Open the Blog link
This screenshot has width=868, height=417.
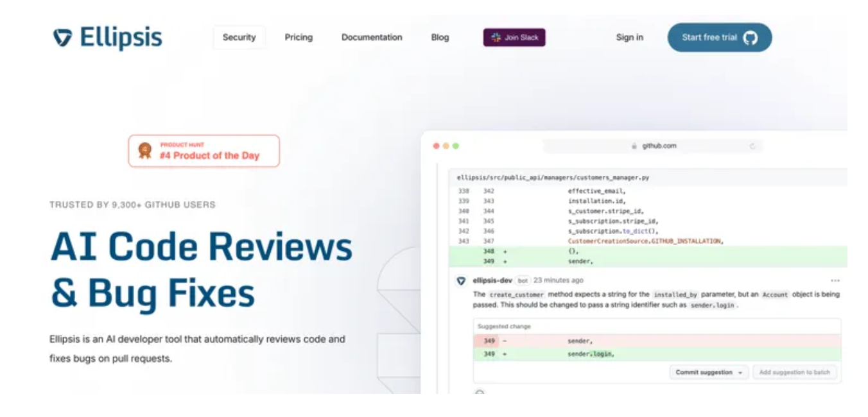[x=440, y=37]
